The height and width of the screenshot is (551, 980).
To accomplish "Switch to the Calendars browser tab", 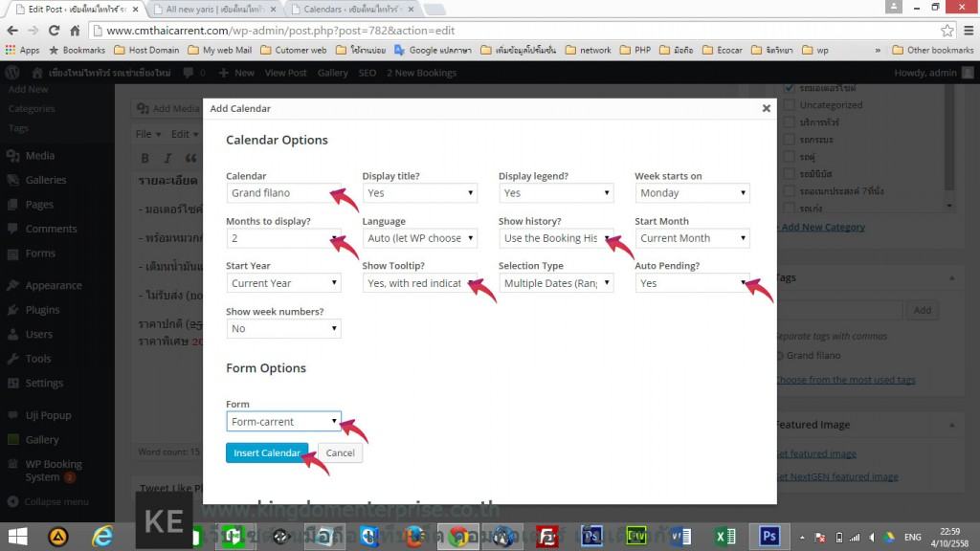I will 350,9.
